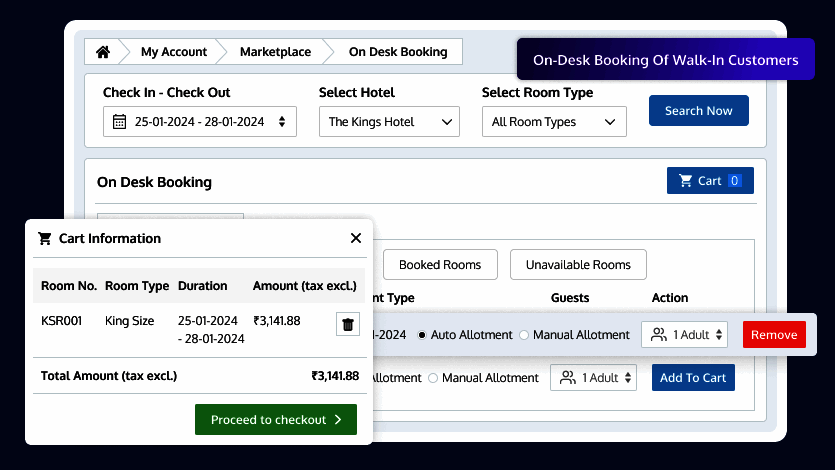Select Manual Allotment in the Remove row
This screenshot has height=470, width=835.
pyautogui.click(x=525, y=335)
